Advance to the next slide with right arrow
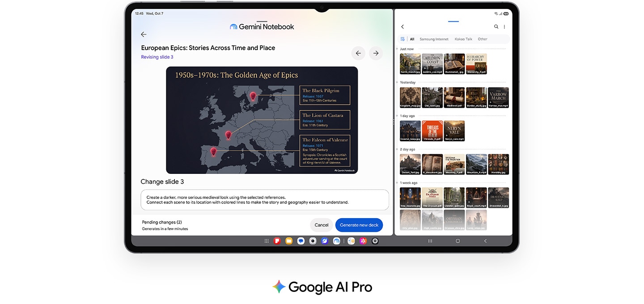Viewport: 644px width, 304px height. (376, 53)
